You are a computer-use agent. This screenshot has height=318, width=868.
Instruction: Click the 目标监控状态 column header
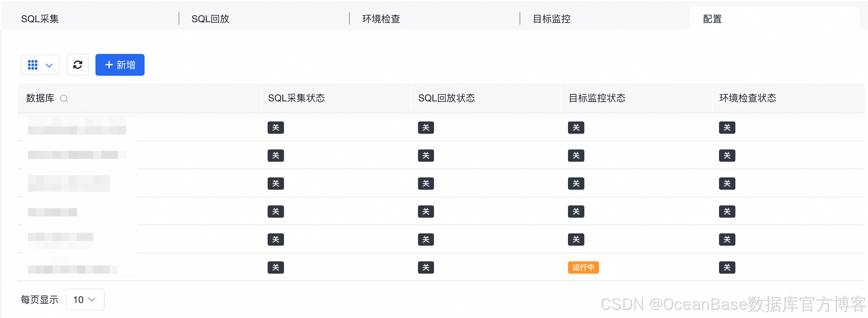597,98
